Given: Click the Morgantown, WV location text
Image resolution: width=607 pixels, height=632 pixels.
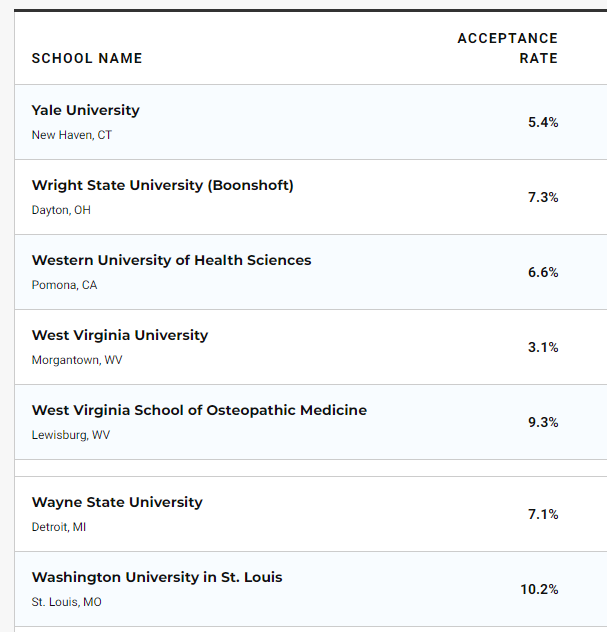Looking at the screenshot, I should (77, 360).
